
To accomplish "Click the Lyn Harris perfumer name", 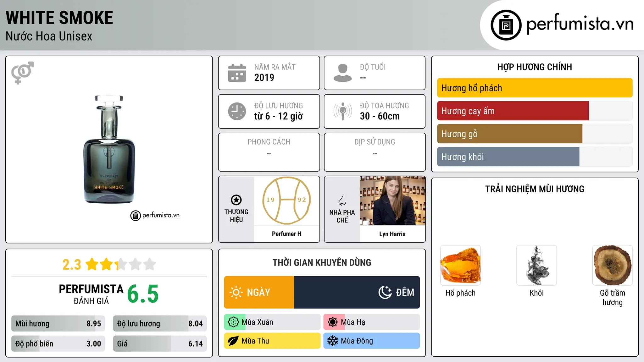I will click(x=392, y=234).
